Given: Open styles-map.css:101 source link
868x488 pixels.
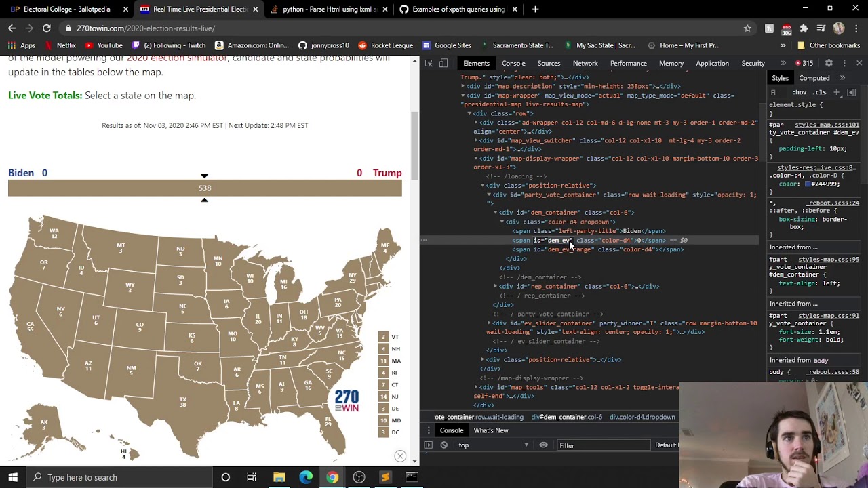Looking at the screenshot, I should point(827,125).
